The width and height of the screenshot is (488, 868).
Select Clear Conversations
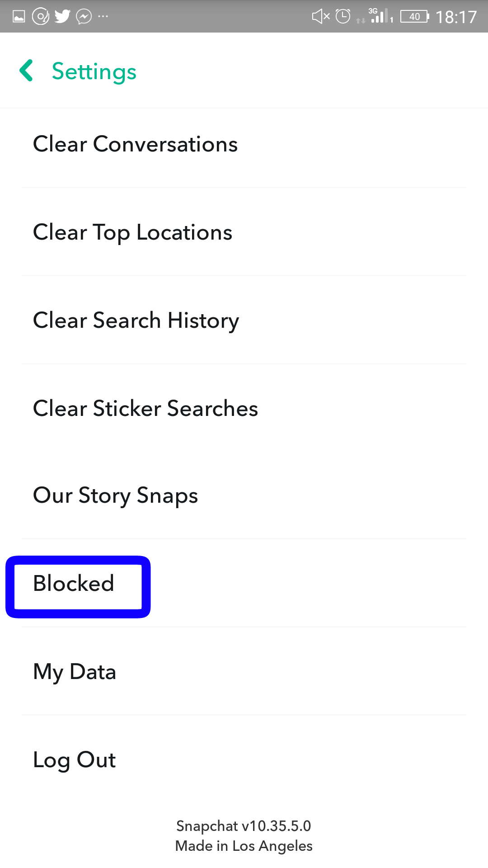tap(135, 144)
